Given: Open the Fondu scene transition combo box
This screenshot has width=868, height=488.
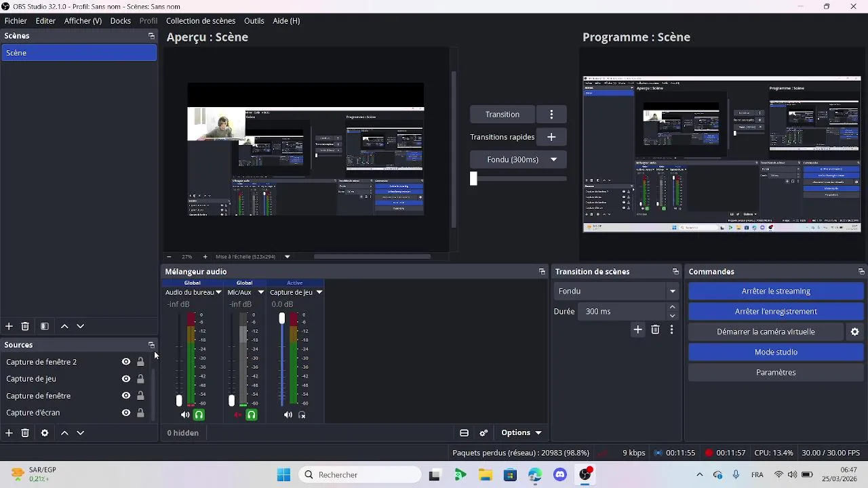Looking at the screenshot, I should (616, 291).
